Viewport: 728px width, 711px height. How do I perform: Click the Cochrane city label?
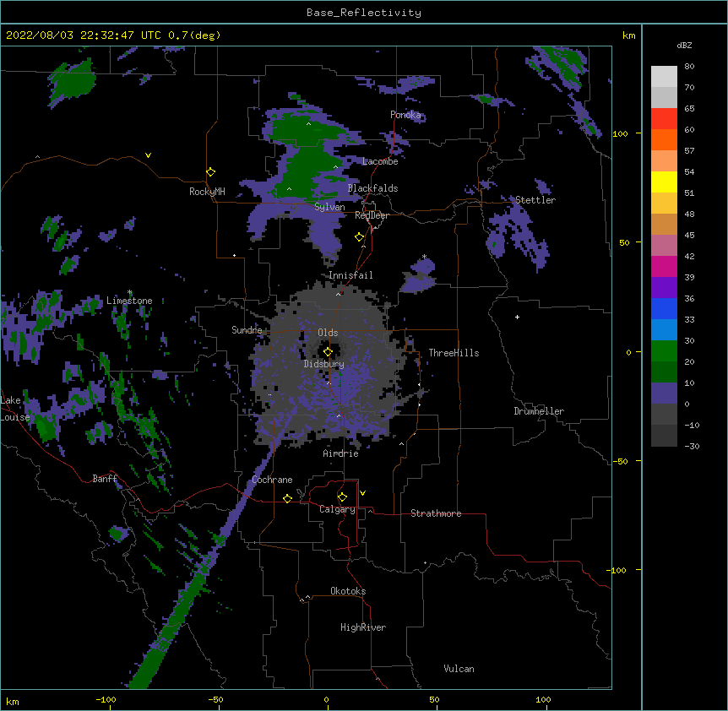pyautogui.click(x=272, y=480)
